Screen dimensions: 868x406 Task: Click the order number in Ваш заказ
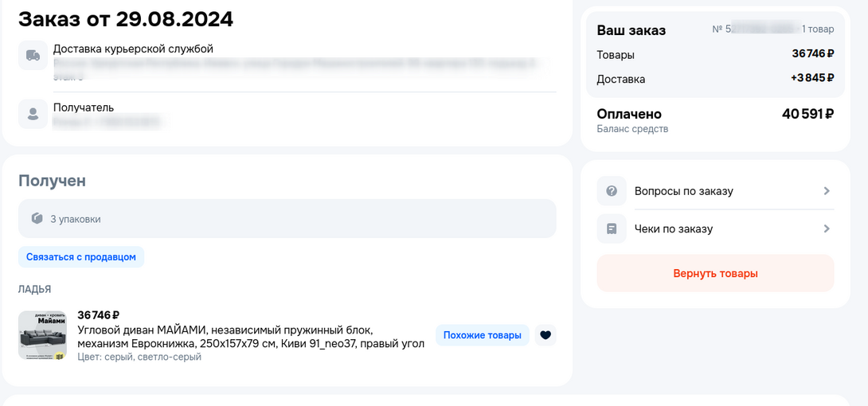coord(757,29)
